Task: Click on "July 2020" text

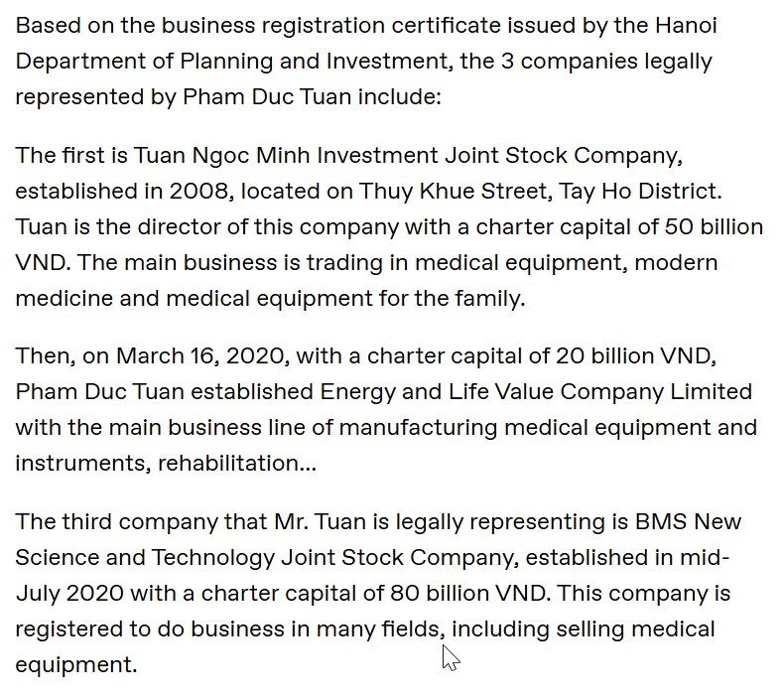Action: [x=69, y=594]
